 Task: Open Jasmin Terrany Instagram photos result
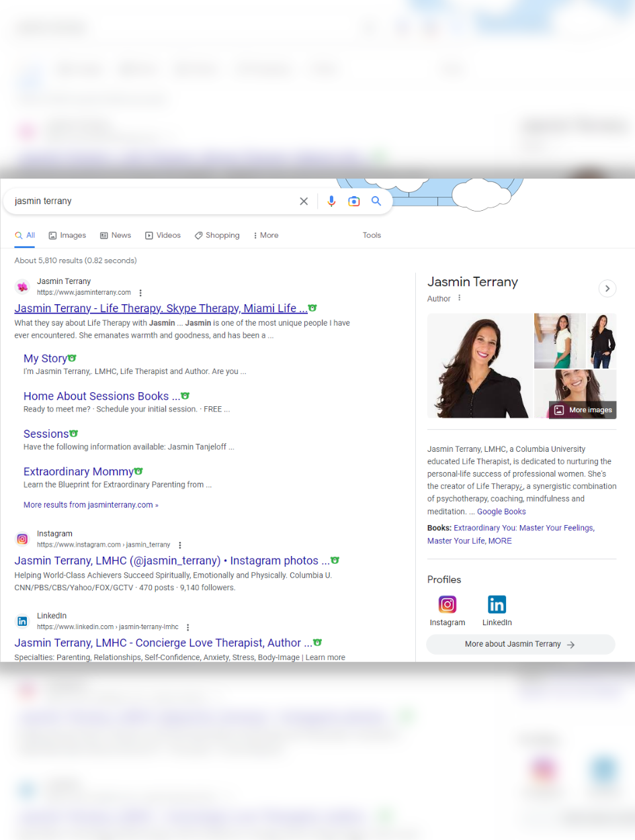172,561
